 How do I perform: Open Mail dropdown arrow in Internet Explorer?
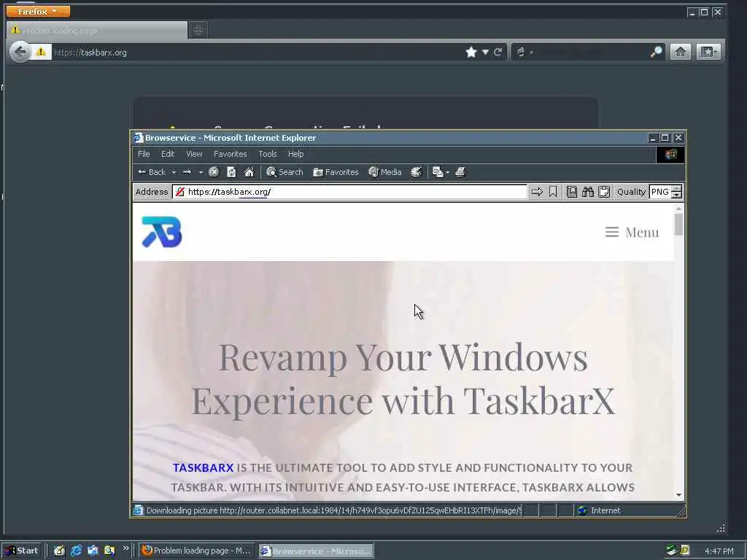[447, 172]
